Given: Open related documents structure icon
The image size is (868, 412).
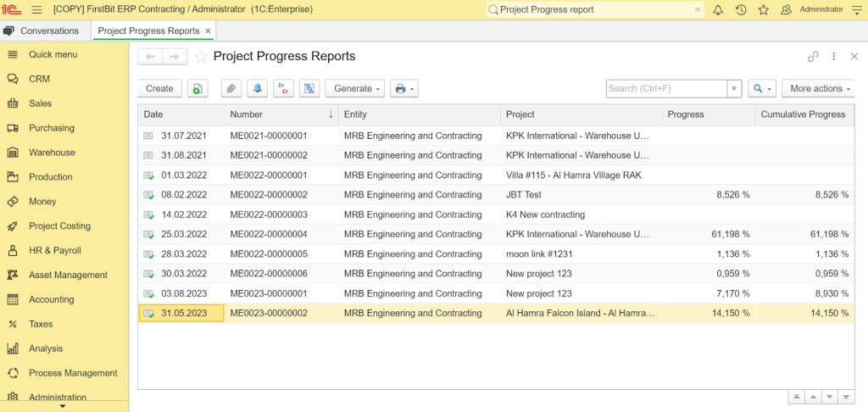Looking at the screenshot, I should (309, 89).
